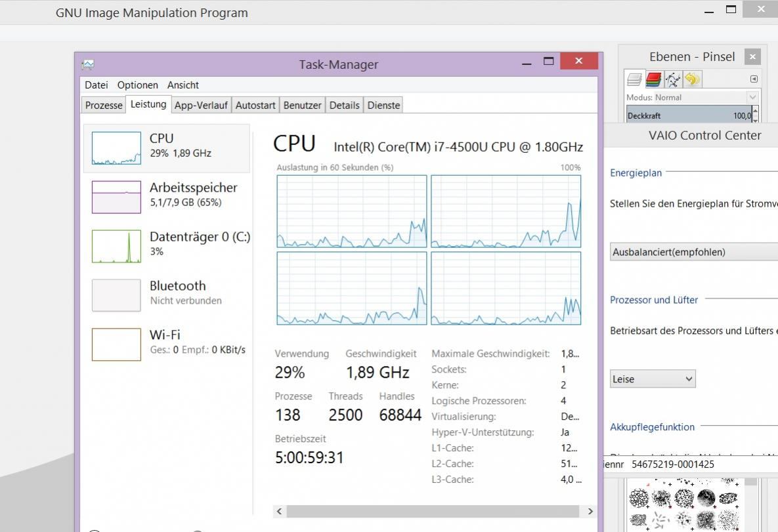This screenshot has height=532, width=778.
Task: Maximize the Task-Manager window
Action: (x=548, y=62)
